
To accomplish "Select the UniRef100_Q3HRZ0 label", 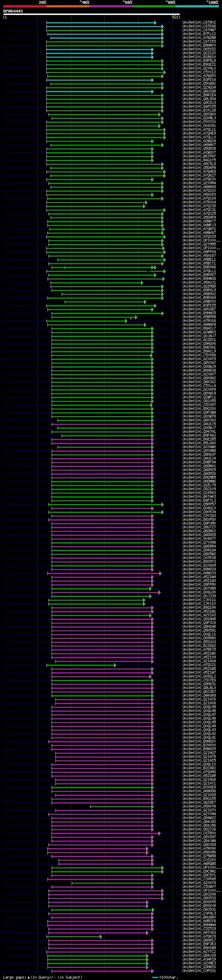I will pos(199,967).
